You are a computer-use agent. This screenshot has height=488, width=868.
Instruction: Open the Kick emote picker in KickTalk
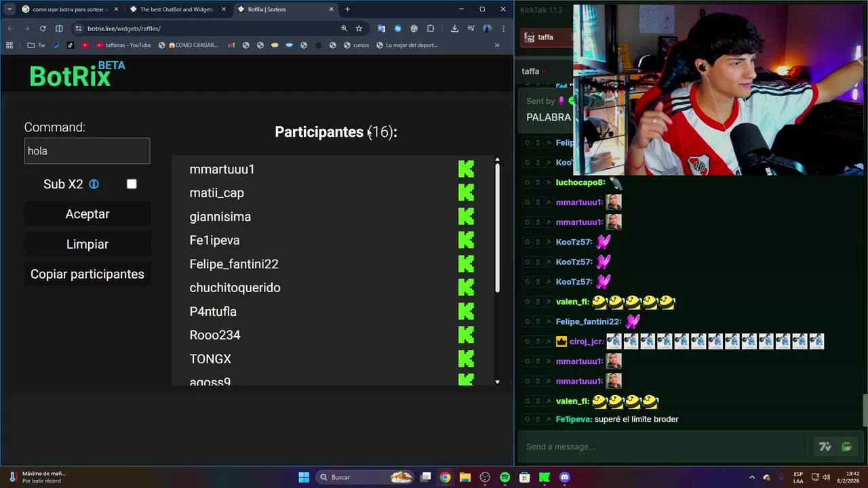coord(846,447)
